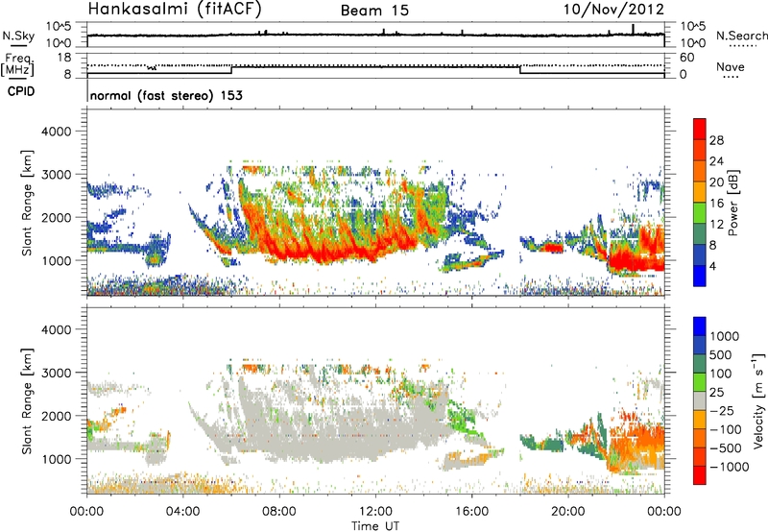Click 'Slant Range [km]' label of velocity panel
768x532 pixels.
point(27,400)
